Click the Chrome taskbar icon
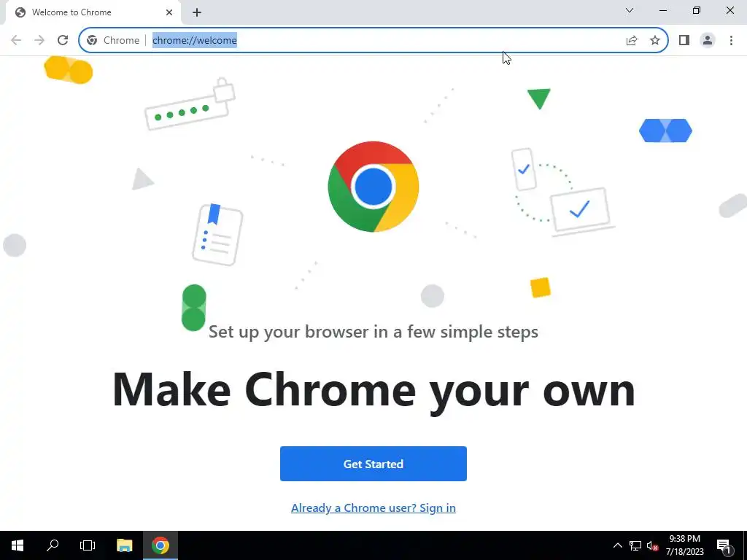The width and height of the screenshot is (747, 560). [160, 545]
